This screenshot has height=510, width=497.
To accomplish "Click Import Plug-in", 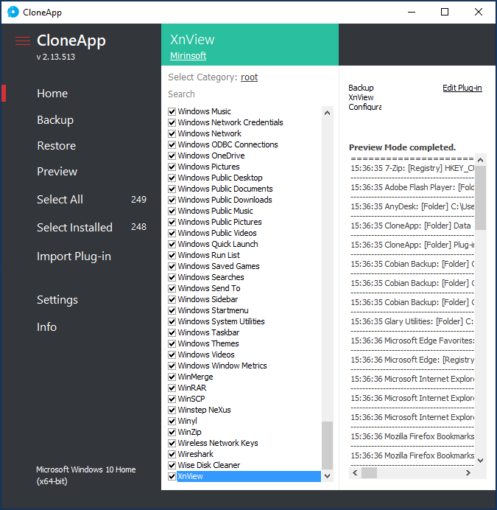I will (x=74, y=256).
